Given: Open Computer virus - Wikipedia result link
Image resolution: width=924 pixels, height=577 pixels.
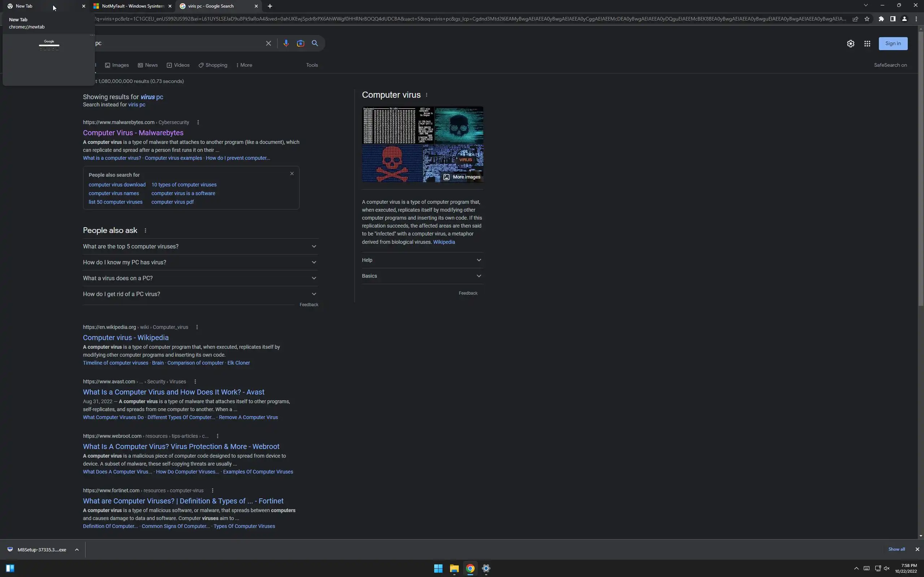Looking at the screenshot, I should [126, 338].
